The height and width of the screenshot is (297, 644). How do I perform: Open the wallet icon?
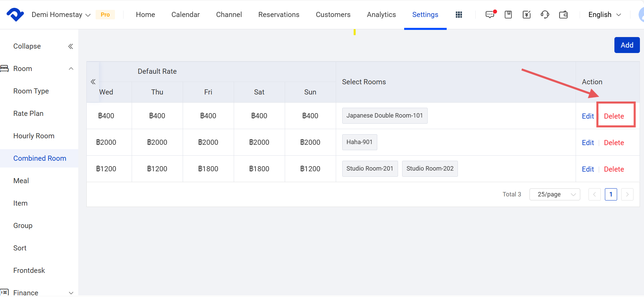[563, 15]
